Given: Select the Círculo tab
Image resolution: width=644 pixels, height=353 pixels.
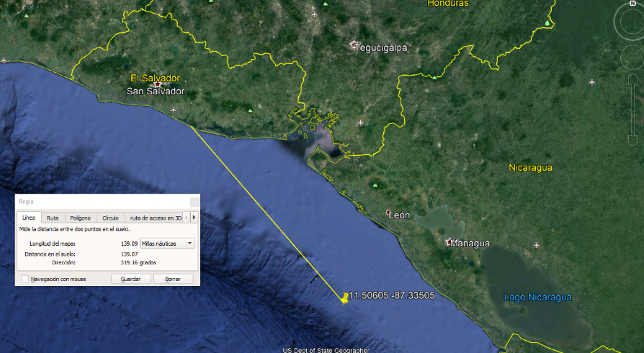Looking at the screenshot, I should tap(110, 218).
